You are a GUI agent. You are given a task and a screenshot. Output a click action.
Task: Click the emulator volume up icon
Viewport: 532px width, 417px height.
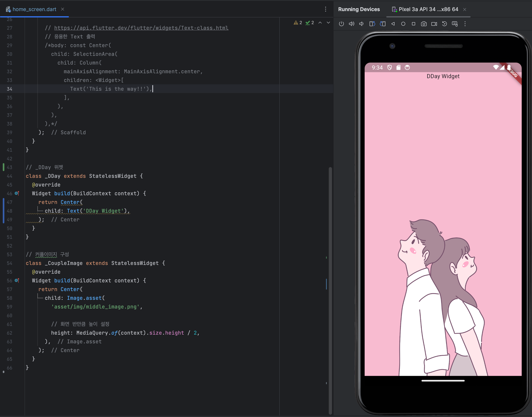click(x=351, y=24)
